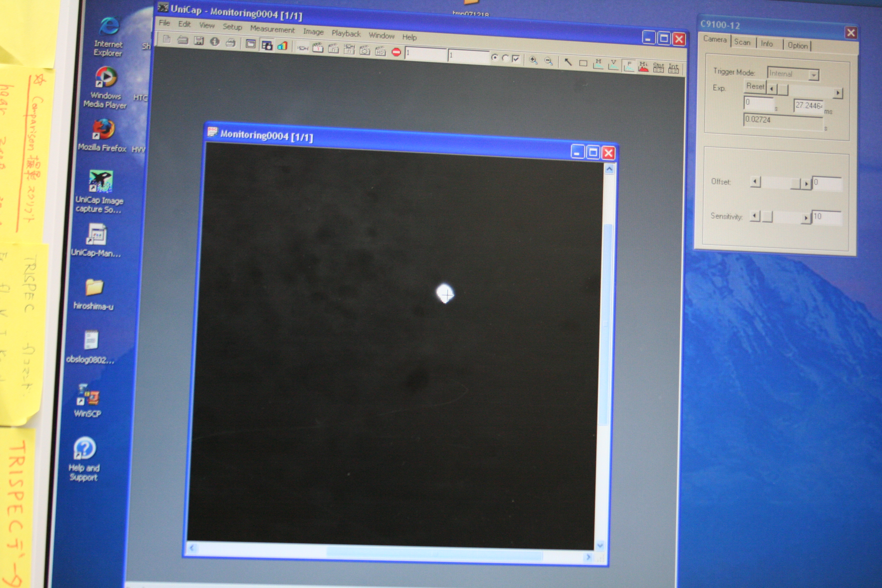Open the Trigger Mode dropdown
Screen dimensions: 882x588
coord(813,75)
